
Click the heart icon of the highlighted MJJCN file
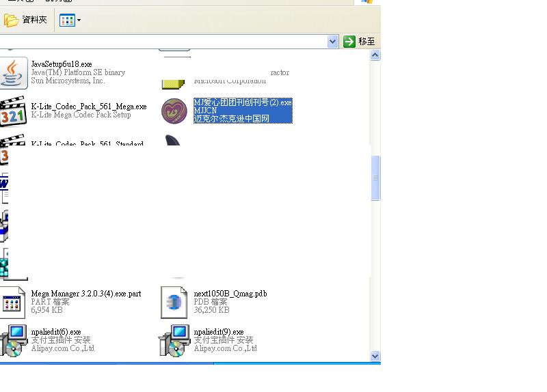(x=174, y=111)
